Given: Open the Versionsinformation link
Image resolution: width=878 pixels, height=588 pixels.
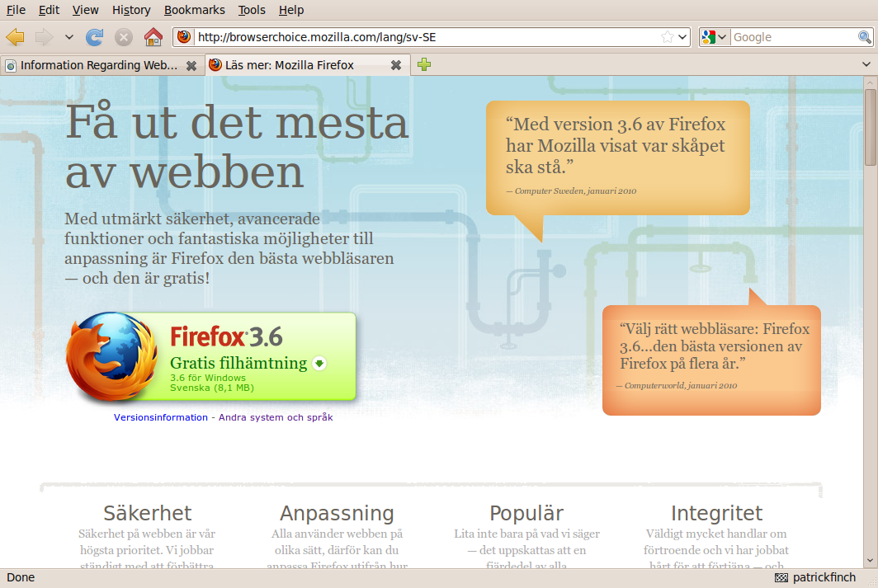Looking at the screenshot, I should 161,417.
